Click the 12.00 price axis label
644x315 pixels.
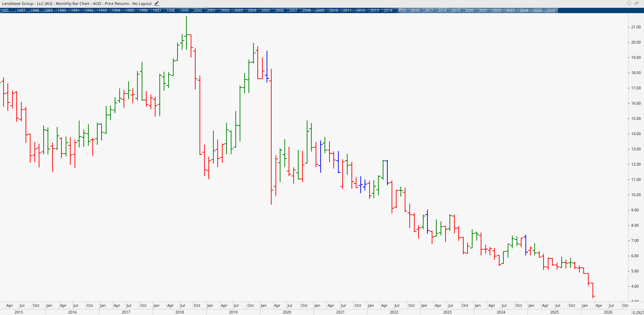(x=636, y=164)
